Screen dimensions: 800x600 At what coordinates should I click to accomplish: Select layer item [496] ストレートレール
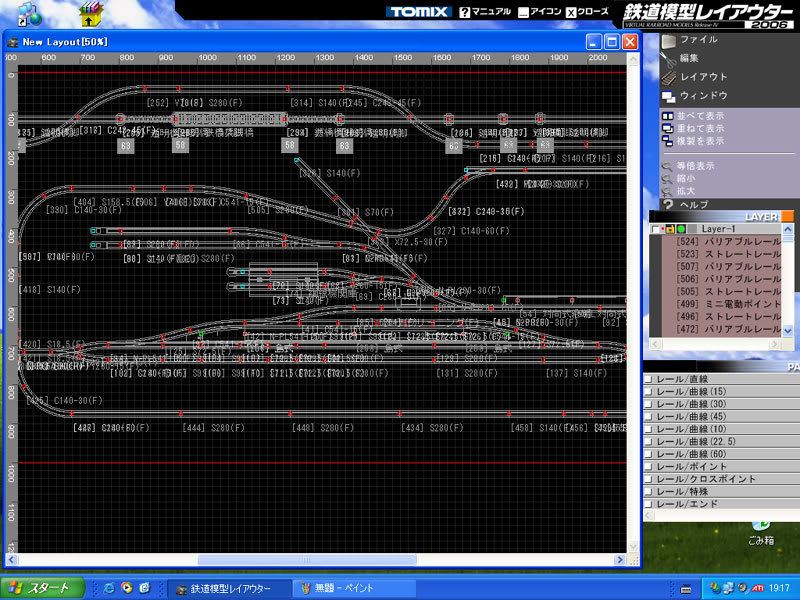click(x=729, y=317)
